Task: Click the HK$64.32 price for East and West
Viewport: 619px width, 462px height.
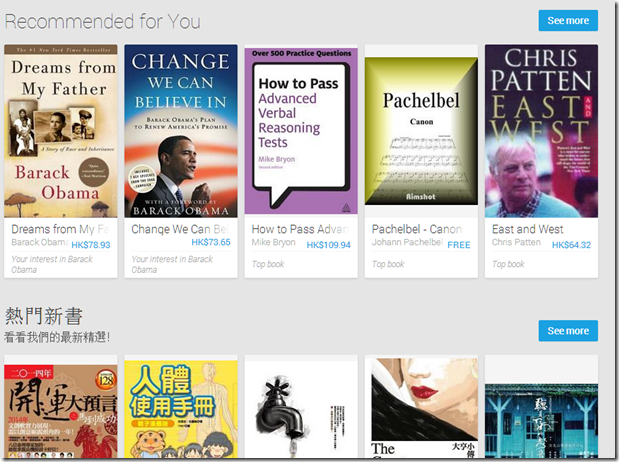Action: 571,245
